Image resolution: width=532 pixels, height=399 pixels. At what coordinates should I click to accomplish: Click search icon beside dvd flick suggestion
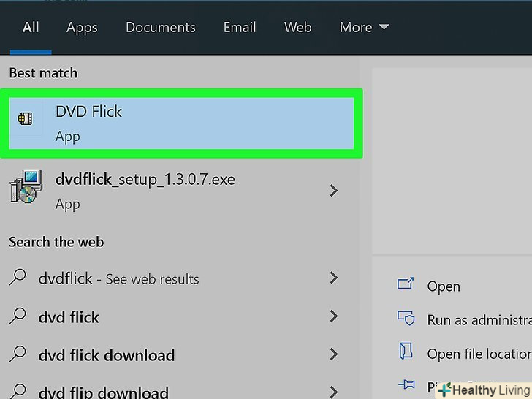[20, 316]
